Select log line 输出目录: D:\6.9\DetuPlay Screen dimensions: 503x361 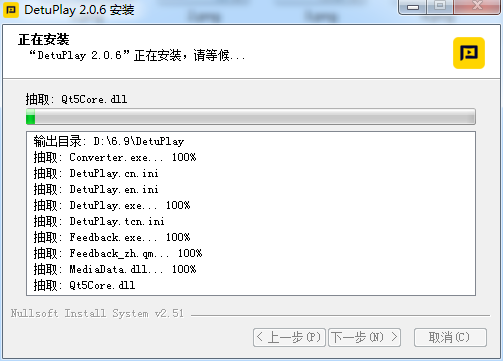109,141
